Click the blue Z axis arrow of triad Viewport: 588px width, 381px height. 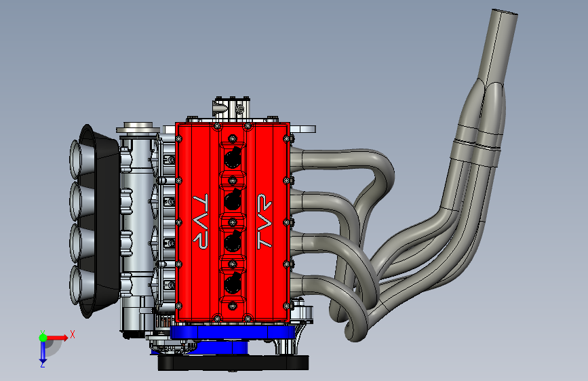pos(43,352)
